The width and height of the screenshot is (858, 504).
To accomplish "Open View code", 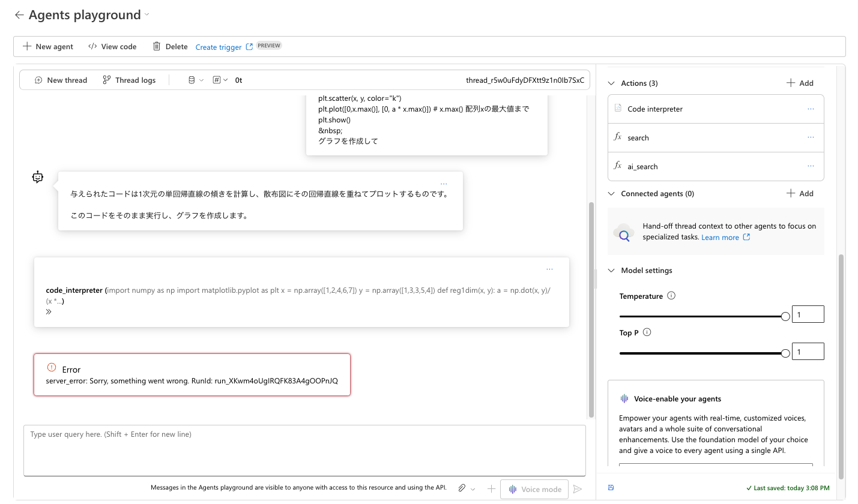I will pyautogui.click(x=112, y=46).
